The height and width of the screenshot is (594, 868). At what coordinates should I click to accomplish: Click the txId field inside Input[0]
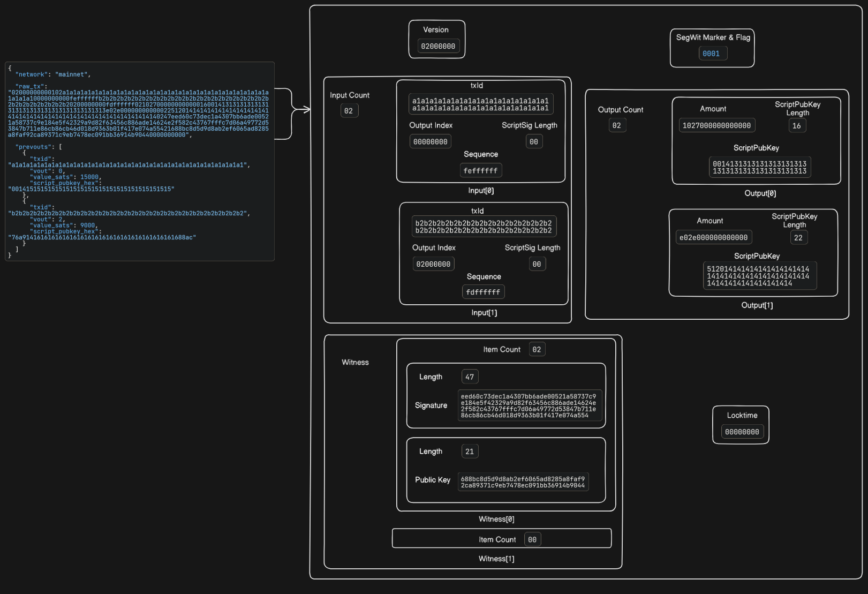pos(481,104)
